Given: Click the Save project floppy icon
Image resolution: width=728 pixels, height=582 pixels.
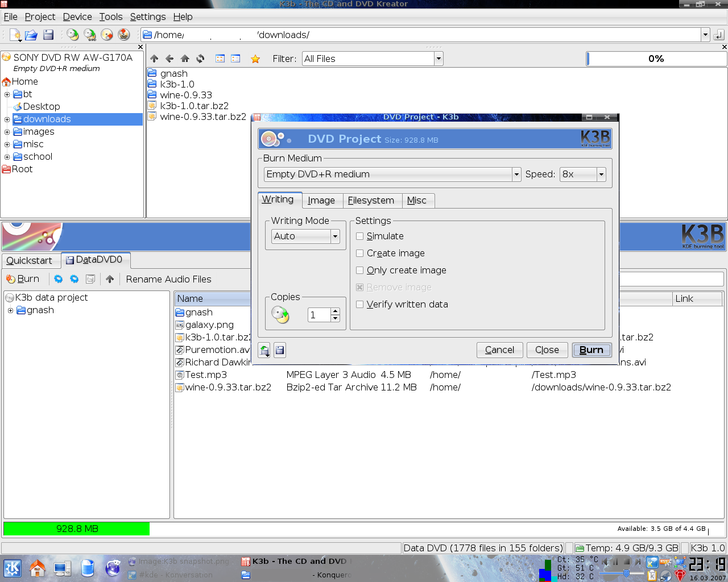Looking at the screenshot, I should tap(48, 35).
